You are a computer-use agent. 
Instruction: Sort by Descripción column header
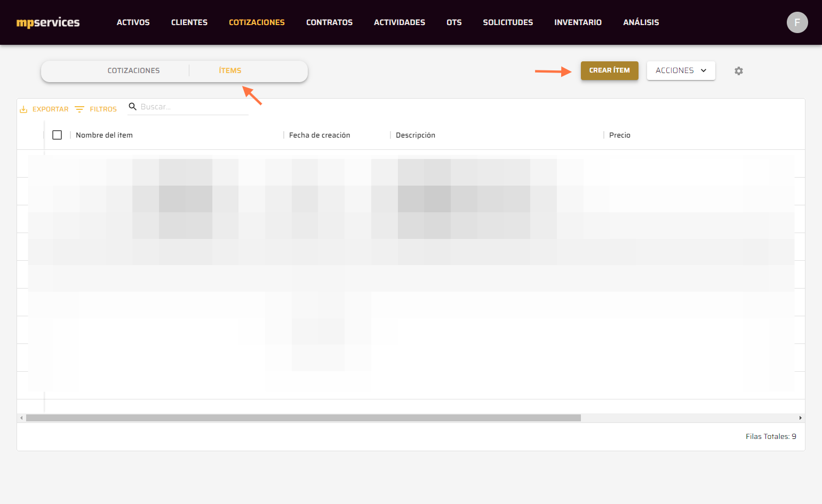coord(416,135)
